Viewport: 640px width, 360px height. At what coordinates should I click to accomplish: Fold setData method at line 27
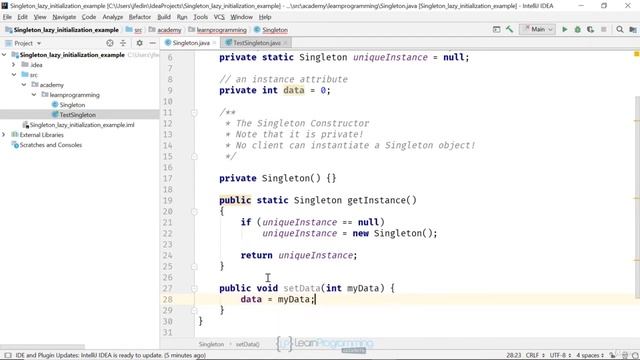click(194, 288)
